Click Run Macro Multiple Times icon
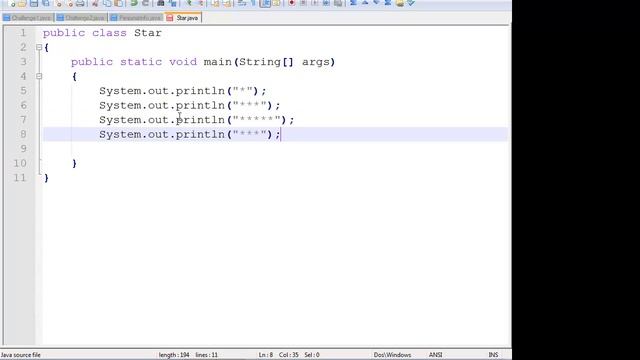This screenshot has height=360, width=640. point(326,3)
